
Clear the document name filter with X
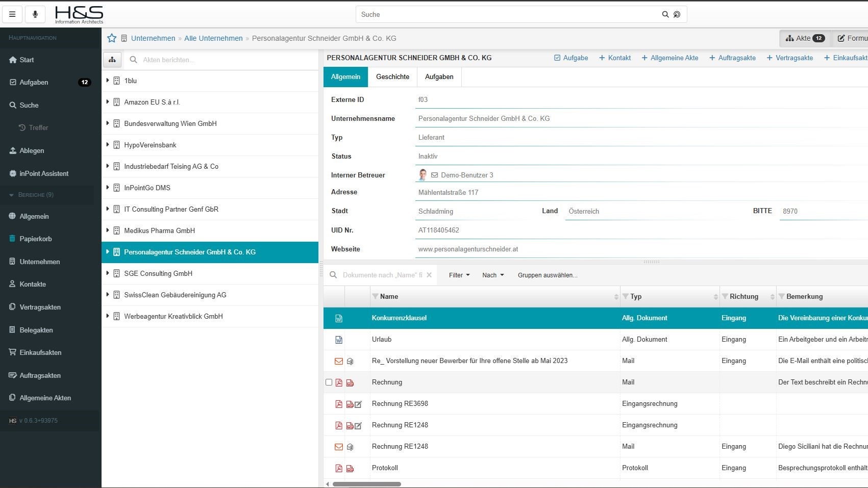click(x=429, y=275)
